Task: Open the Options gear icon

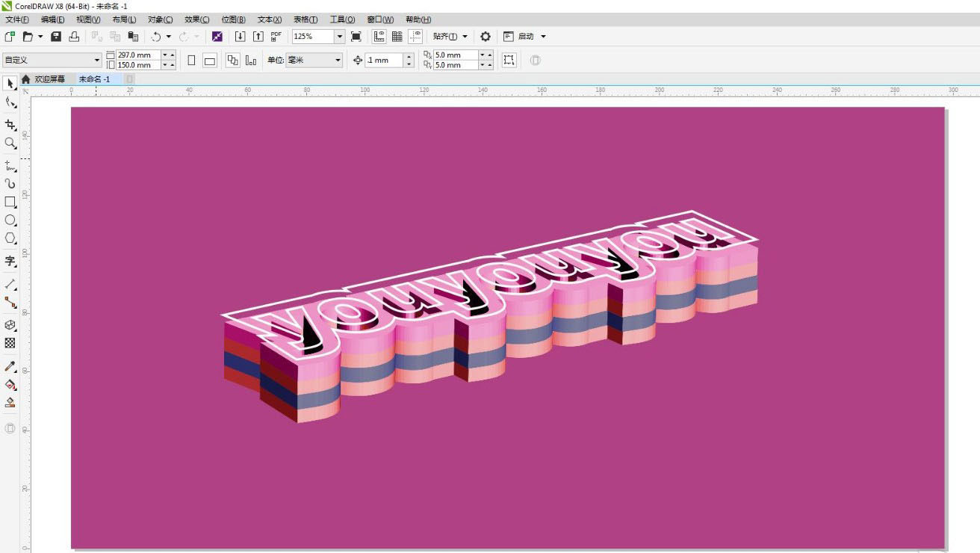Action: click(486, 37)
